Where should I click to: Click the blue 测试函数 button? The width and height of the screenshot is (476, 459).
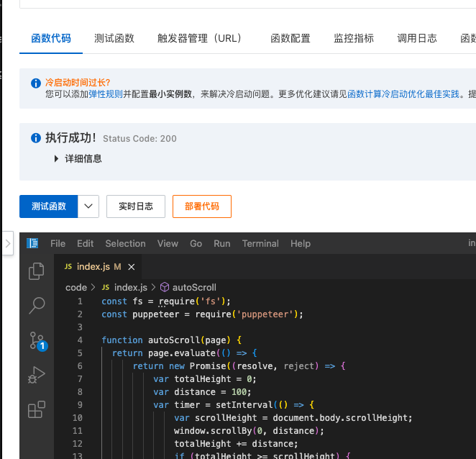(49, 206)
